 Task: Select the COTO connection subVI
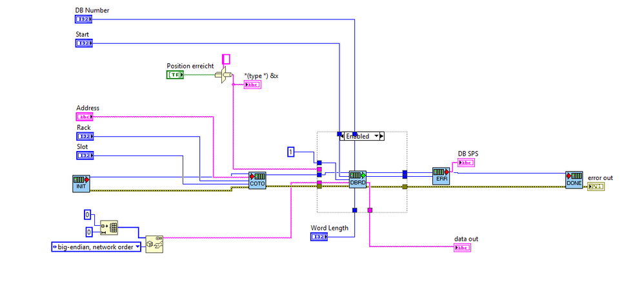coord(257,181)
